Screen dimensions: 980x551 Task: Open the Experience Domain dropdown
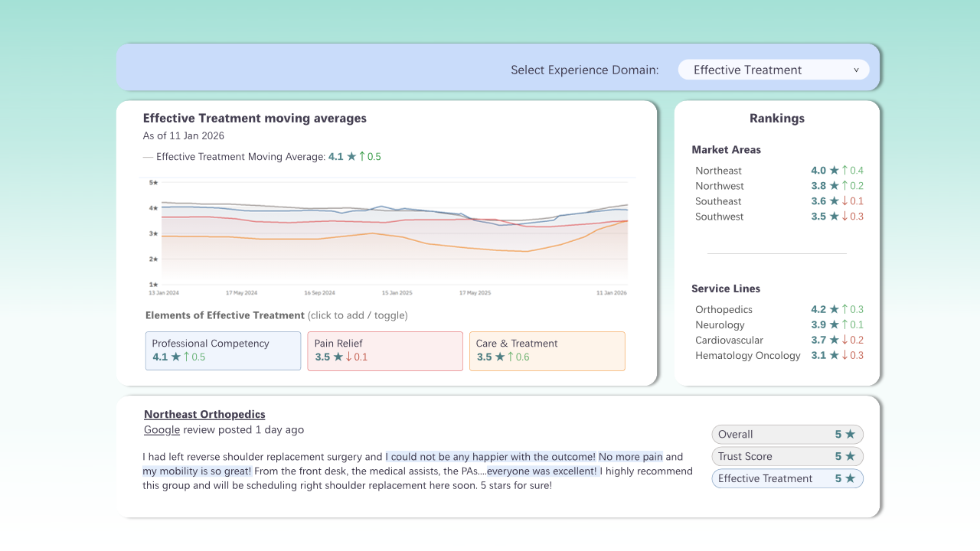tap(773, 70)
